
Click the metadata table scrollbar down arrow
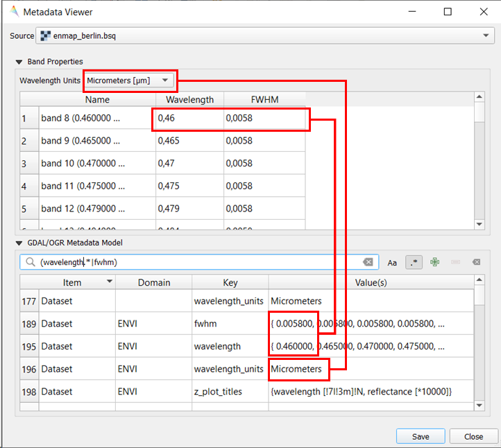click(x=479, y=405)
